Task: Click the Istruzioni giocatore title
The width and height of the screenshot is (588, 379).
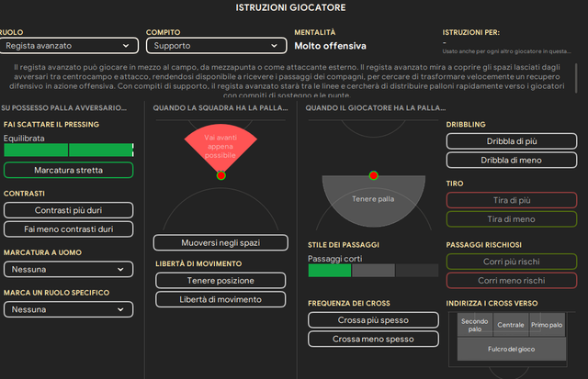Action: (290, 7)
